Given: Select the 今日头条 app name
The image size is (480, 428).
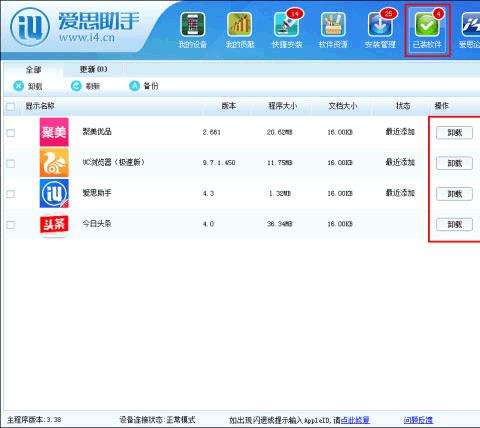Looking at the screenshot, I should [97, 223].
